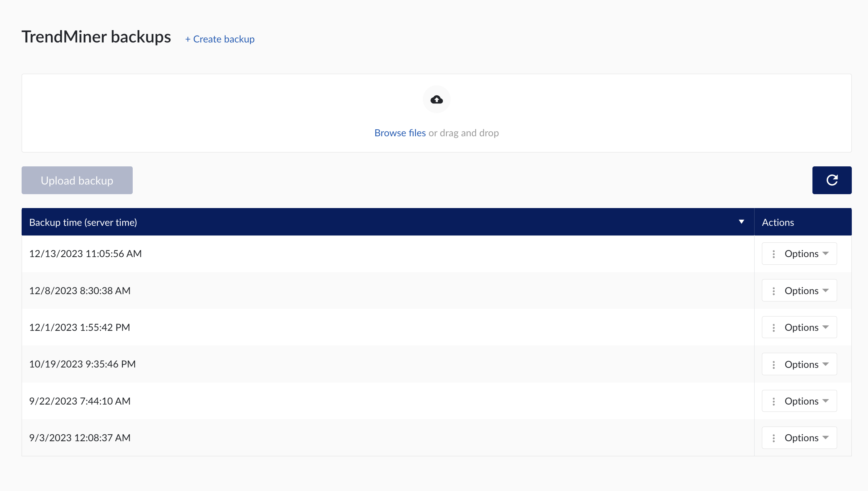Image resolution: width=868 pixels, height=491 pixels.
Task: Refresh the backups list
Action: [x=832, y=180]
